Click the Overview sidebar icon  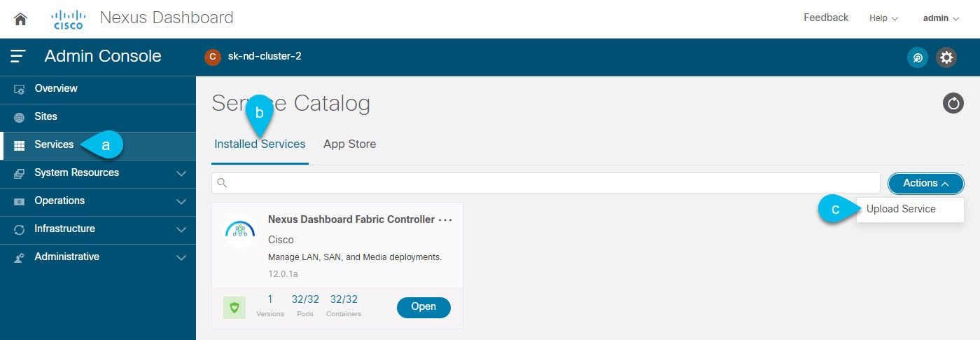(20, 89)
